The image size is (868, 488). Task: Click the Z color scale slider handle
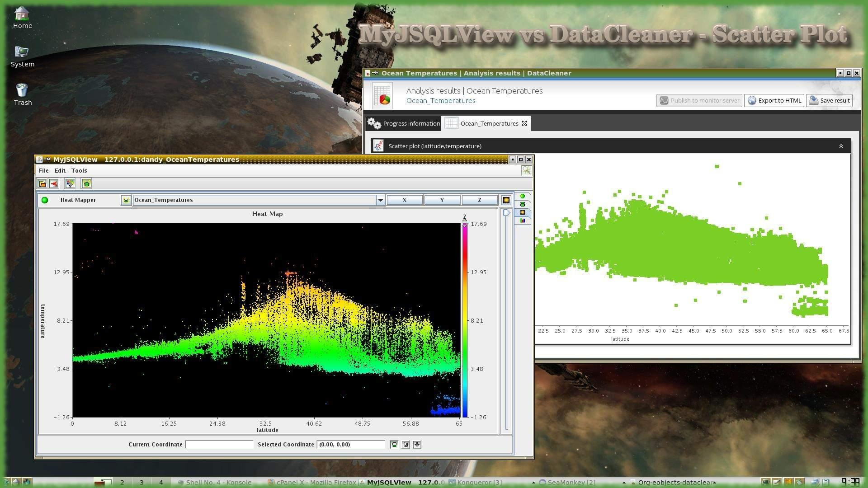(465, 223)
